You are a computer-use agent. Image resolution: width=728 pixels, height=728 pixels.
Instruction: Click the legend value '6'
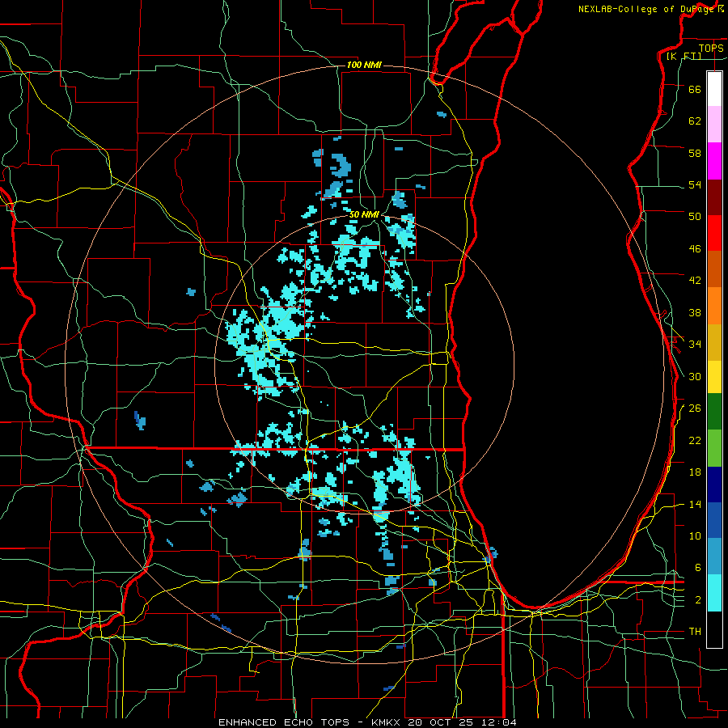pos(698,568)
